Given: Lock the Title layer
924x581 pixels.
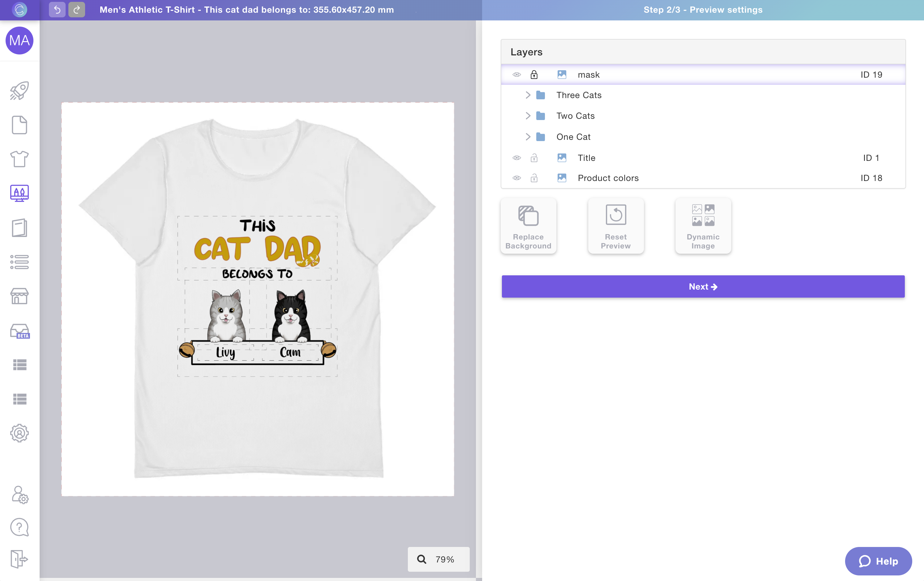Looking at the screenshot, I should tap(534, 158).
